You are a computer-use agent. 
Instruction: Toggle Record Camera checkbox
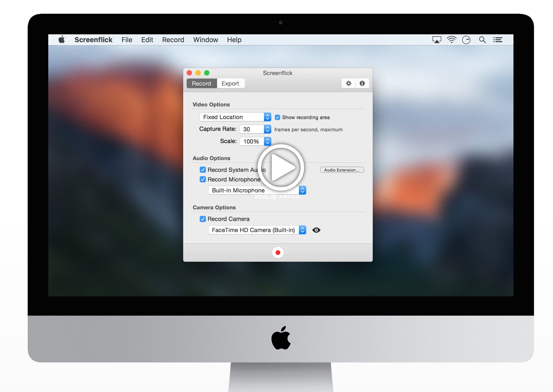tap(203, 219)
